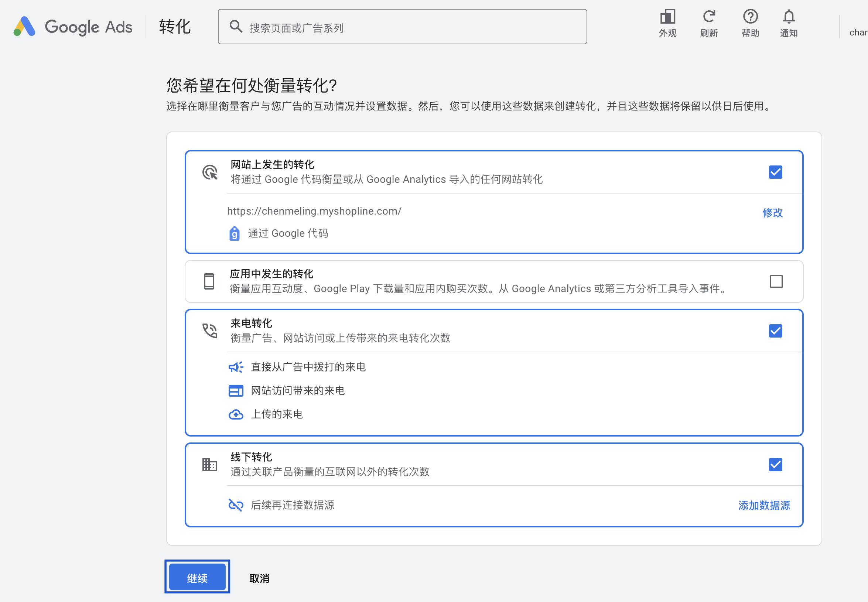
Task: Click the building icon for 线下转化
Action: point(210,465)
